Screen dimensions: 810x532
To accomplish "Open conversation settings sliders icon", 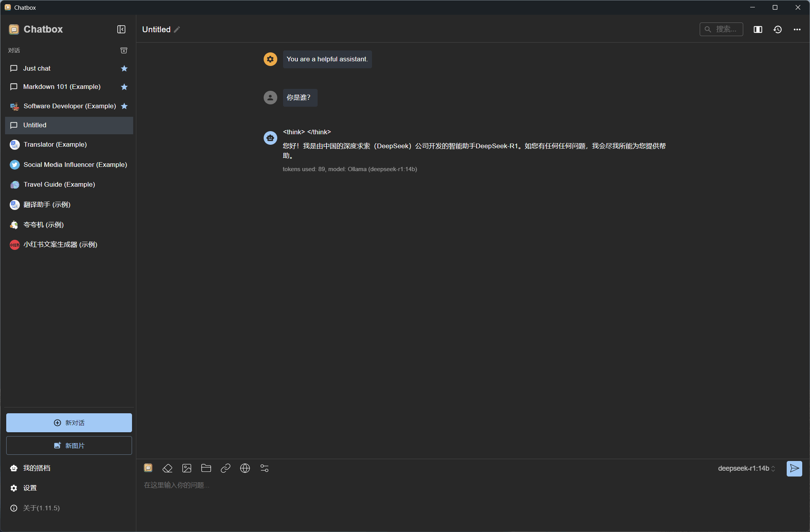I will coord(264,468).
